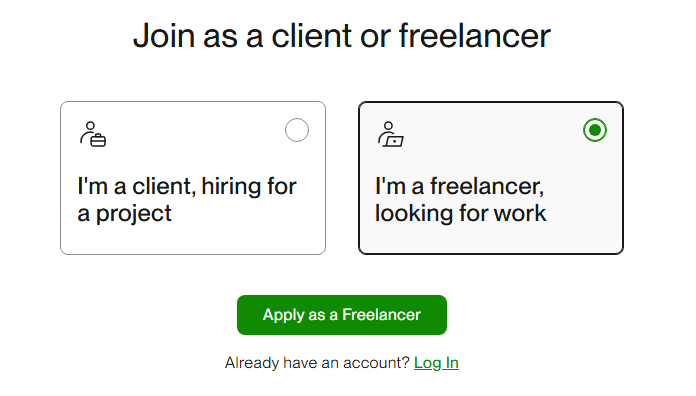Click the word Freelancer on the green button

[381, 315]
